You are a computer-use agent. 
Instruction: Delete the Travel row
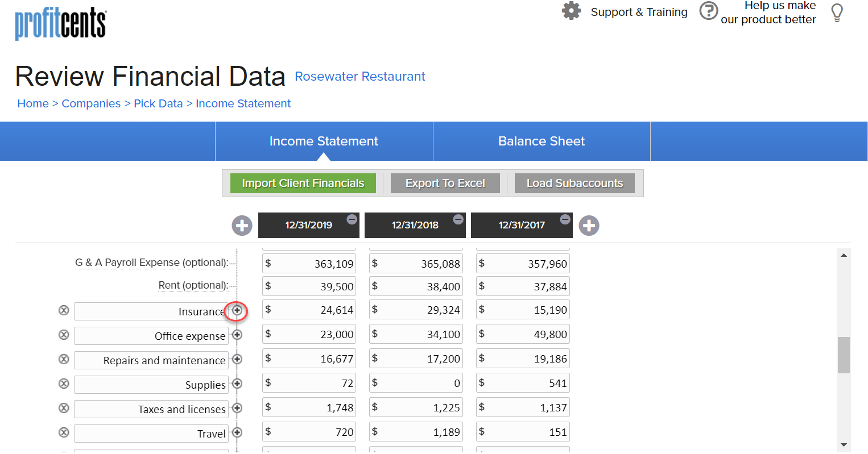pyautogui.click(x=64, y=432)
